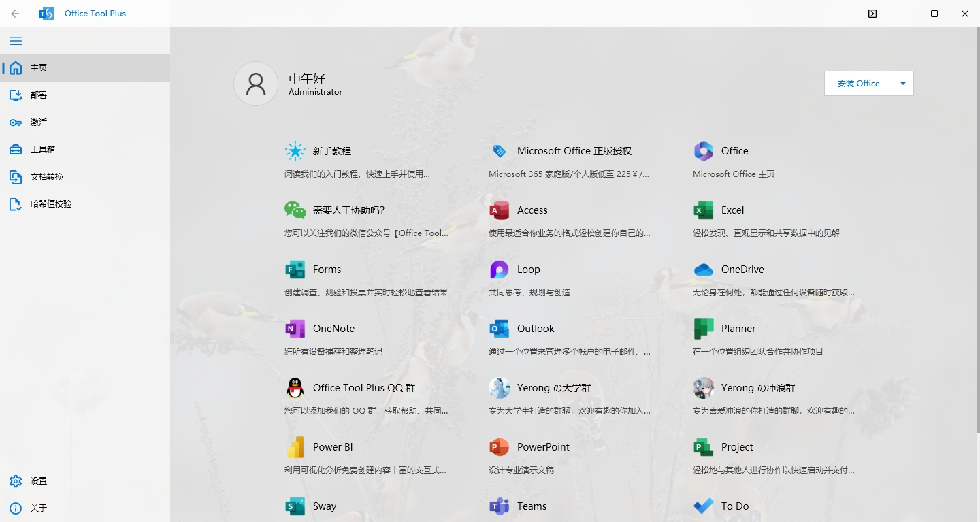Click the Office Tool Plus QQ 群 title

[364, 388]
